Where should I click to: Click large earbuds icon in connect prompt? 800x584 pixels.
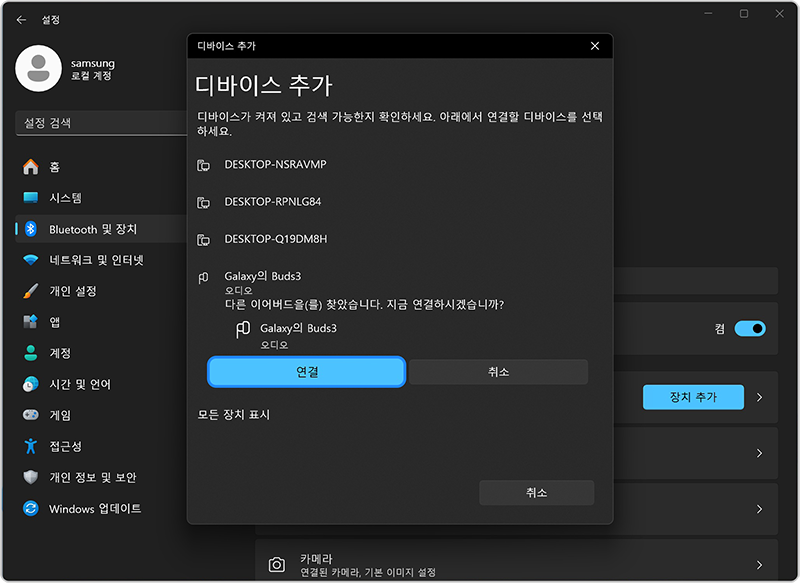point(243,329)
